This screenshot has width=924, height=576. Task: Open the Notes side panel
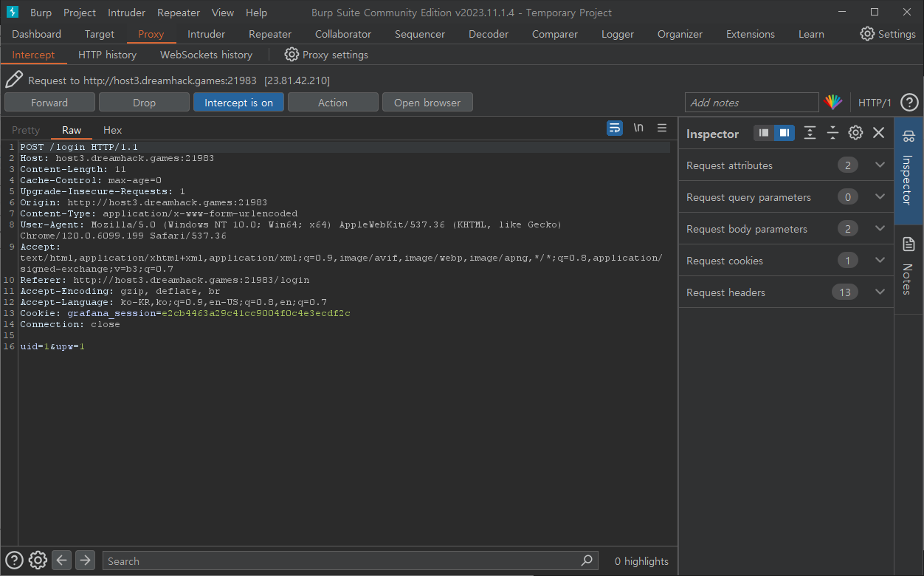coord(909,266)
